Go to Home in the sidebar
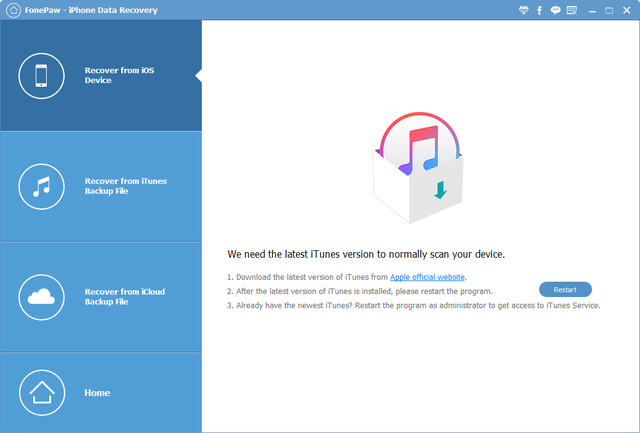Screen dimensions: 640x433 click(97, 393)
